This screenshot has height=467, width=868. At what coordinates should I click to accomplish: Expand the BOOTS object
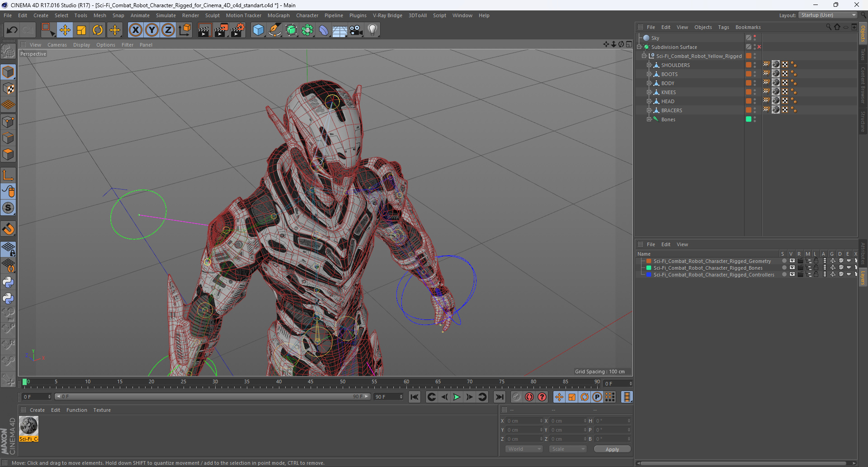point(649,74)
